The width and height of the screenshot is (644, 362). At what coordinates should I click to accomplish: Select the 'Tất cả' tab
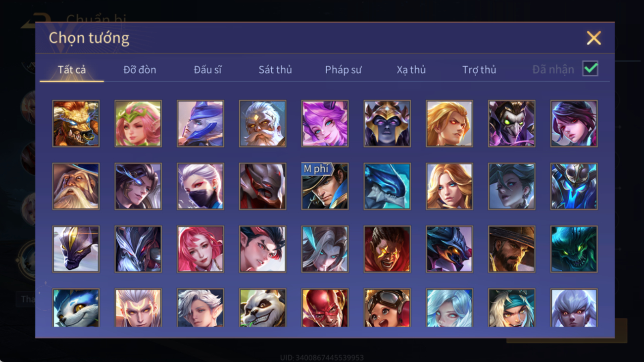tap(72, 70)
